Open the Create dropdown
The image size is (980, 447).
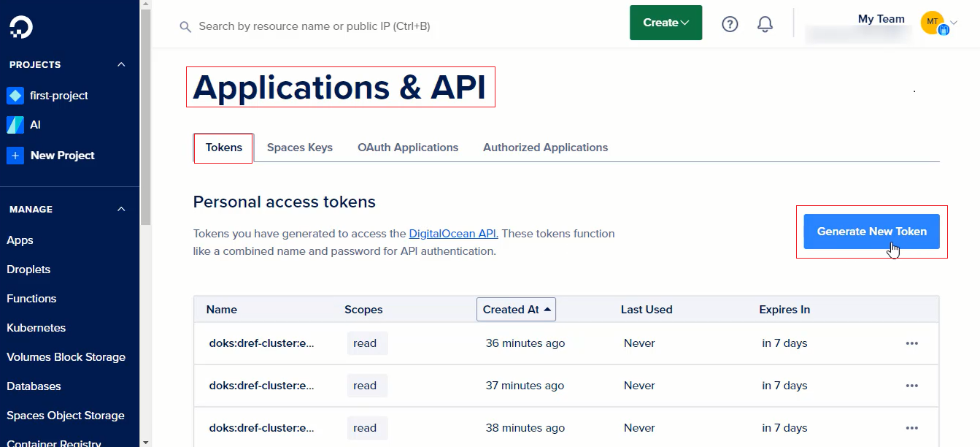click(665, 23)
